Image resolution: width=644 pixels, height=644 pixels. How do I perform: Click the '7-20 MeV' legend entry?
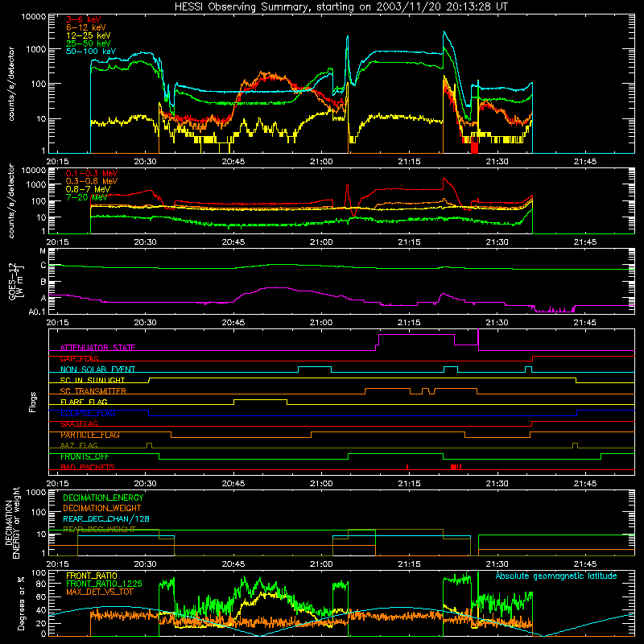[86, 197]
